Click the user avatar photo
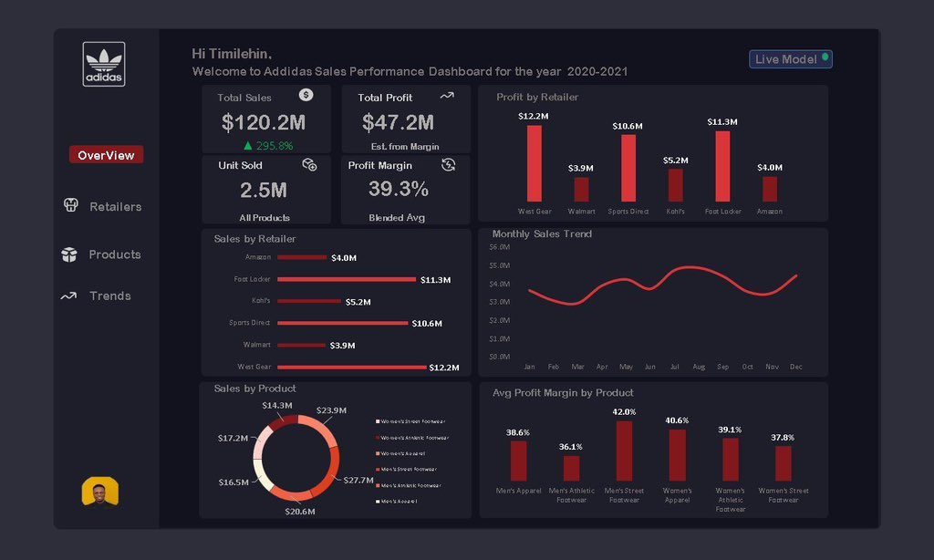Screen dimensions: 934x560 coord(100,492)
